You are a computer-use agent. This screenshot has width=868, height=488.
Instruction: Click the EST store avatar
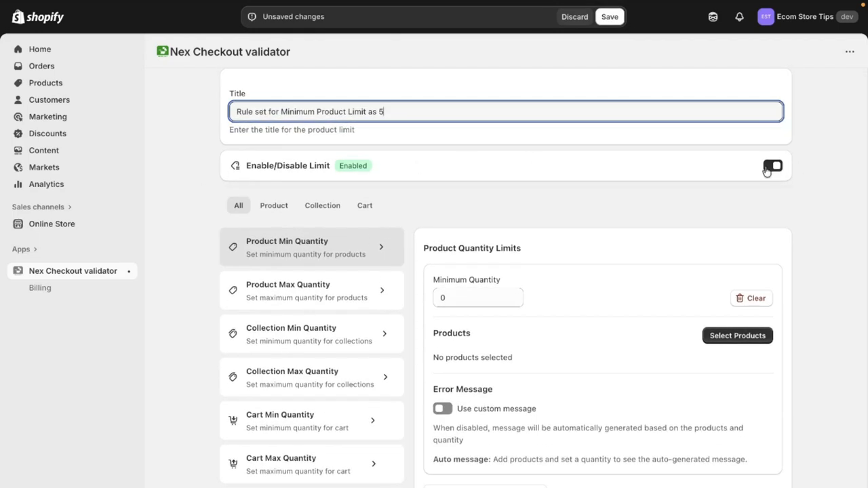766,17
